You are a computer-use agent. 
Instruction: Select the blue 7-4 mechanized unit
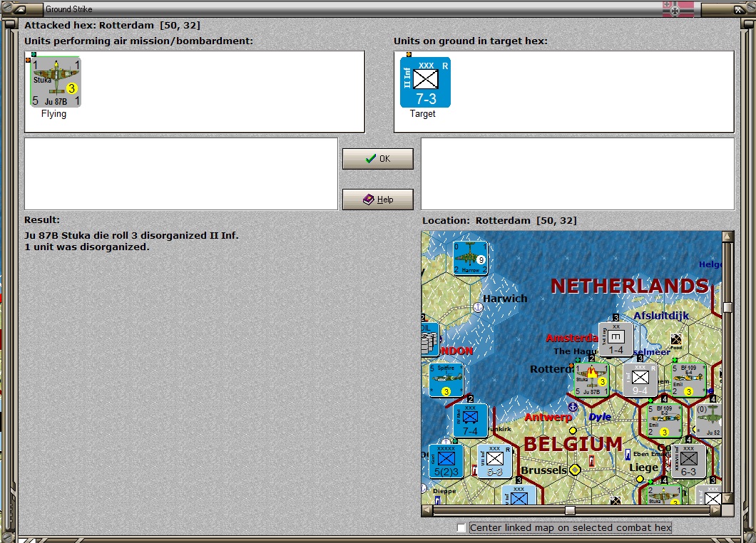[x=470, y=420]
